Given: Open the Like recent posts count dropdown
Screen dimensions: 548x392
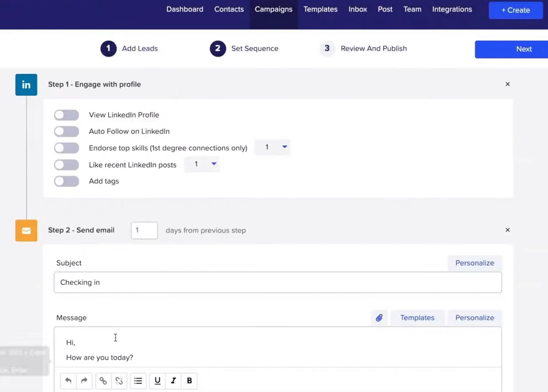Looking at the screenshot, I should pyautogui.click(x=202, y=164).
